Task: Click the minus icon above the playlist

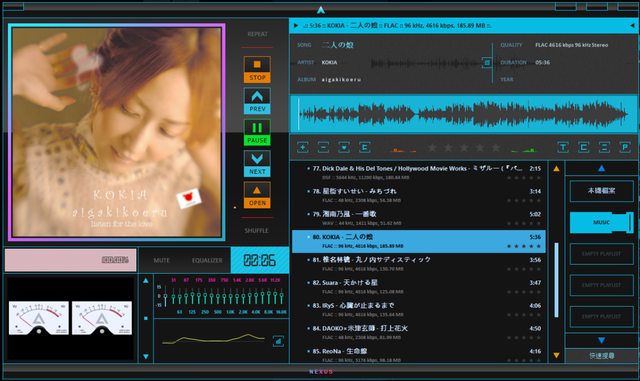Action: point(323,147)
